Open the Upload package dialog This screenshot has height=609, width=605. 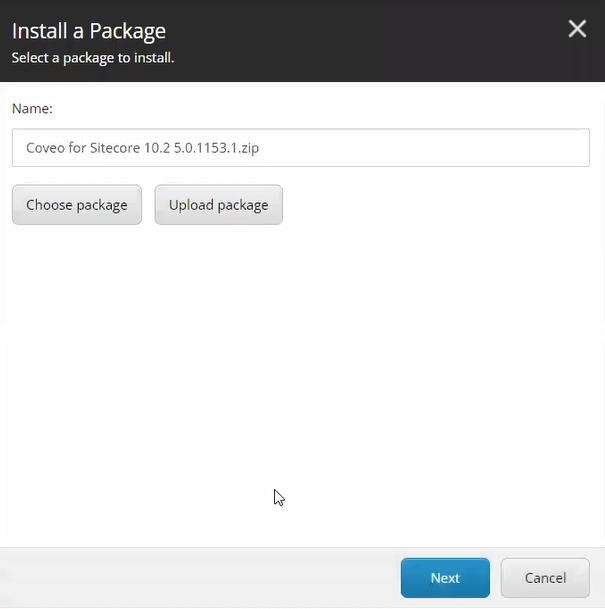218,205
